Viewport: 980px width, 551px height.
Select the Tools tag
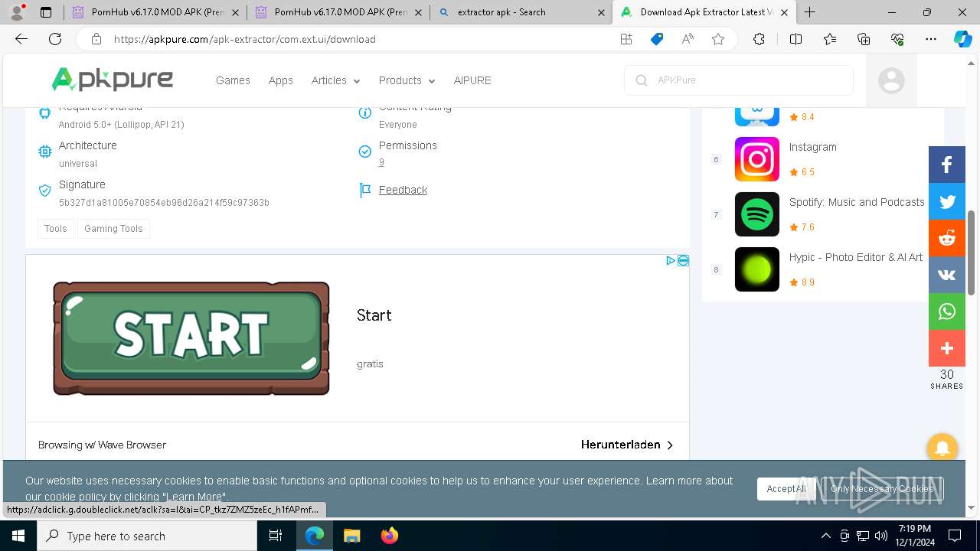click(x=55, y=228)
